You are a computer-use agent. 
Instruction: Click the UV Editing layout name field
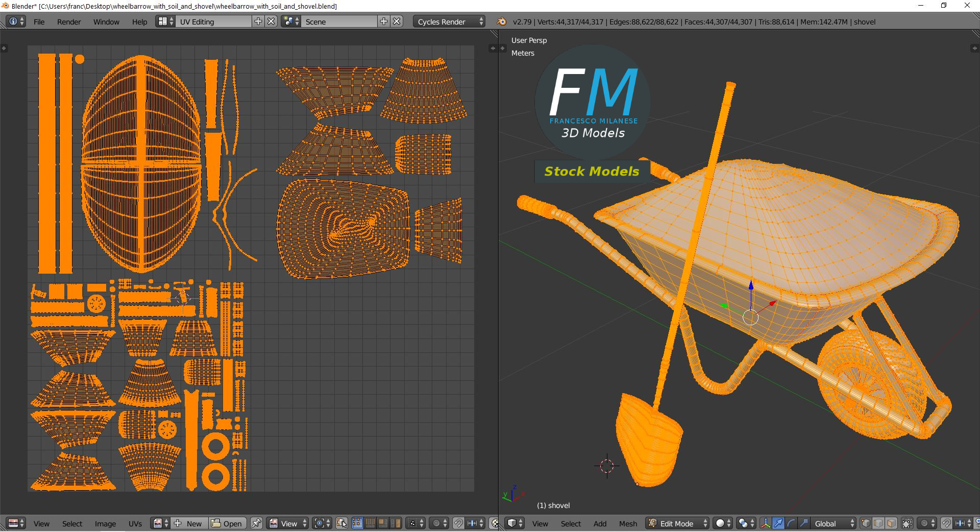(214, 21)
